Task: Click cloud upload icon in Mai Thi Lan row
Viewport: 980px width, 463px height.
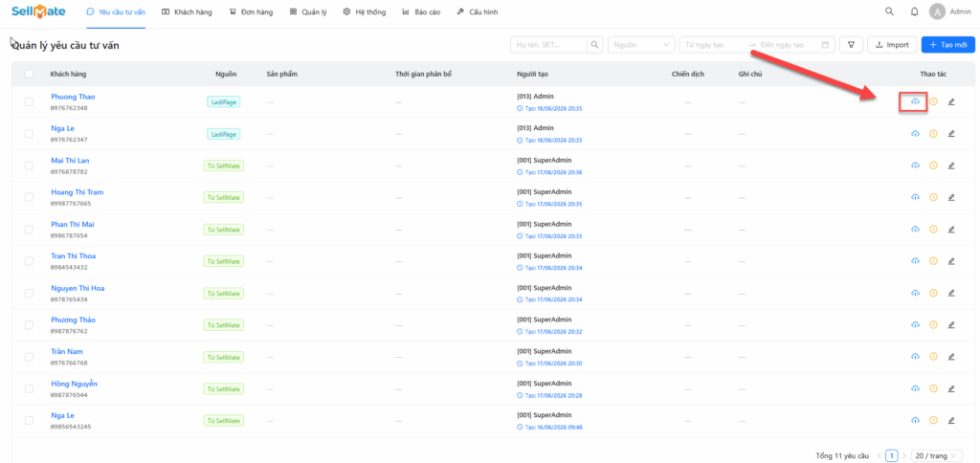Action: [x=915, y=165]
